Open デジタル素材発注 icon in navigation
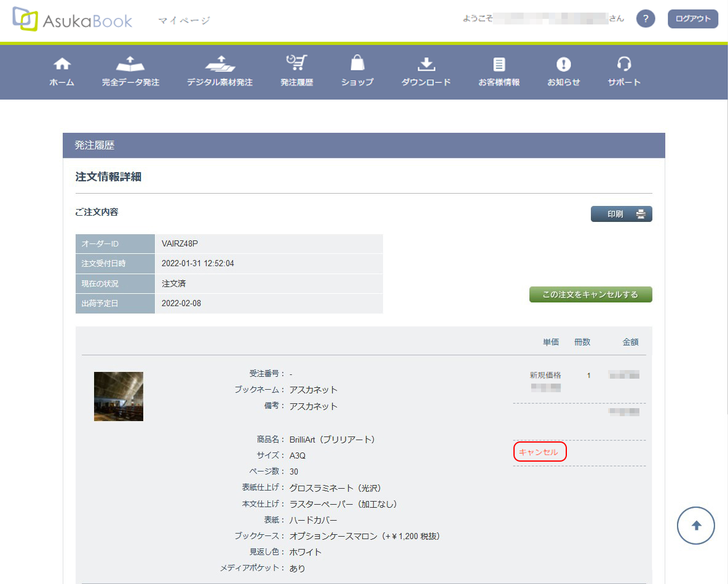This screenshot has height=584, width=728. click(x=220, y=64)
